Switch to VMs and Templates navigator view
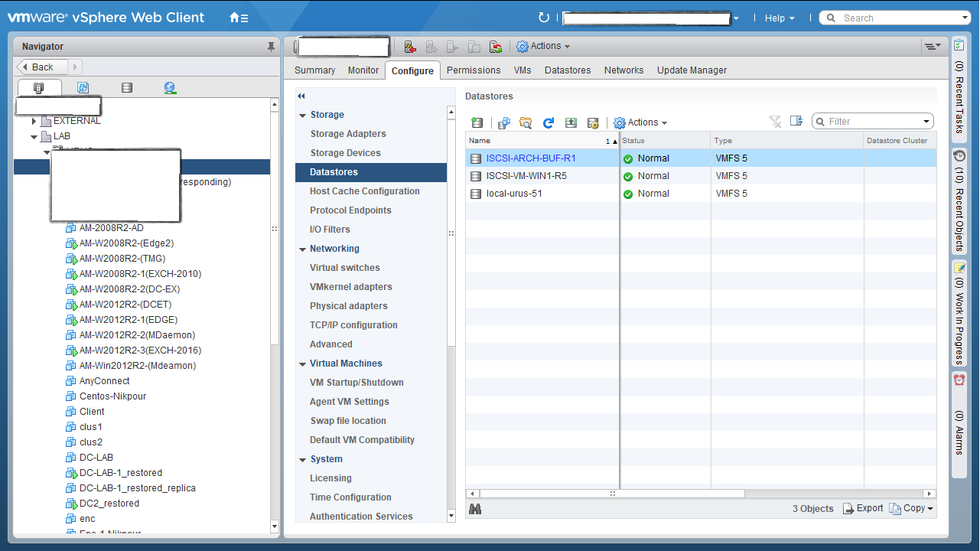The image size is (980, 551). point(83,88)
